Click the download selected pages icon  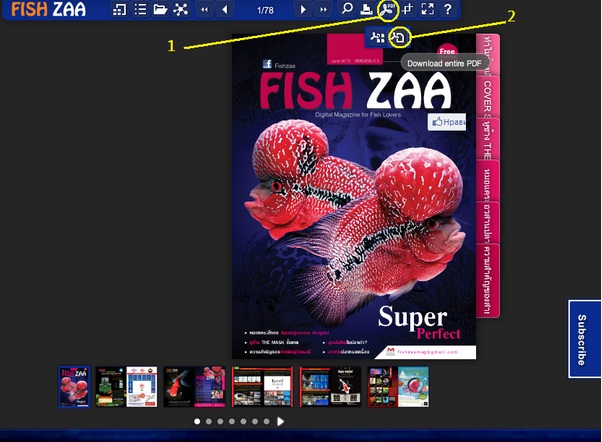tap(376, 37)
